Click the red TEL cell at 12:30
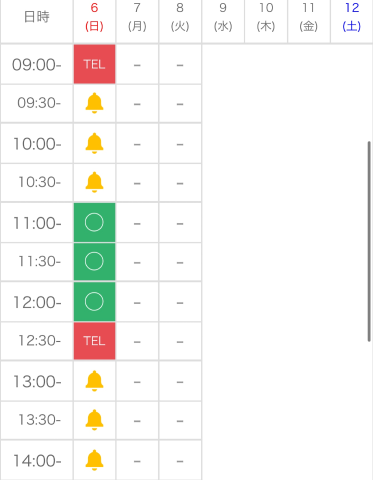Viewport: 373px width, 480px height. click(94, 341)
